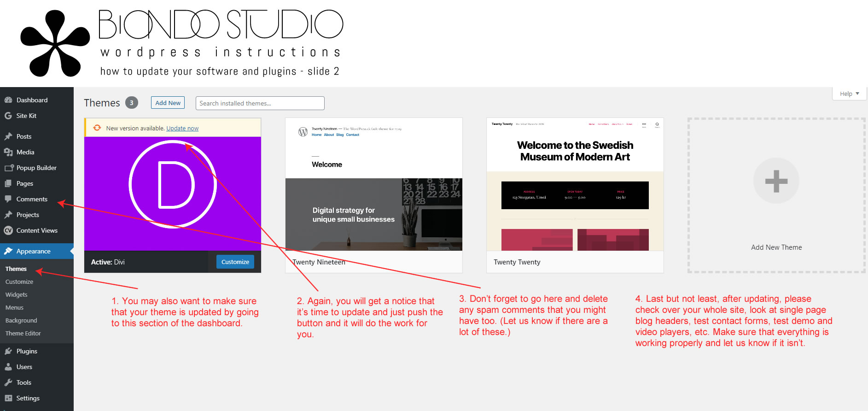The image size is (868, 411).
Task: Click the Comments bubble icon
Action: [8, 199]
